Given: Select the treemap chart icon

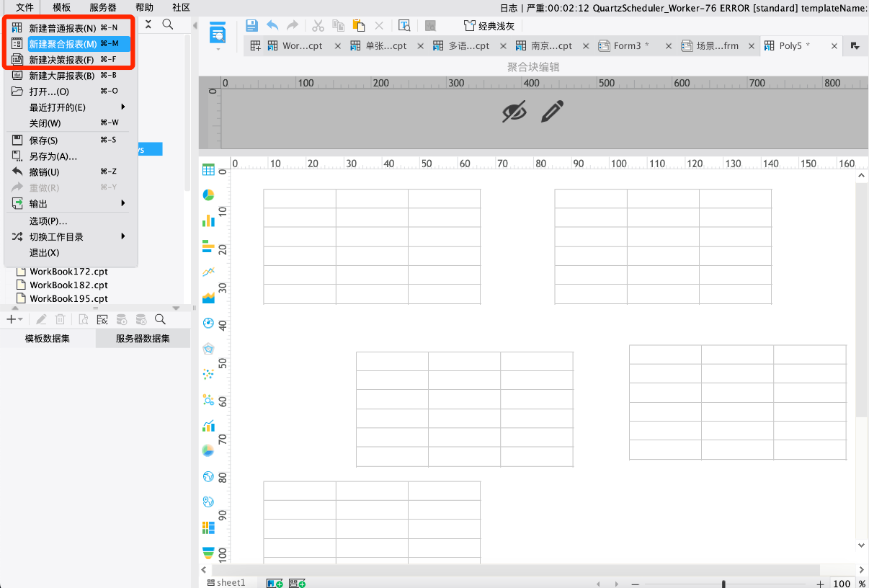Looking at the screenshot, I should [x=208, y=527].
